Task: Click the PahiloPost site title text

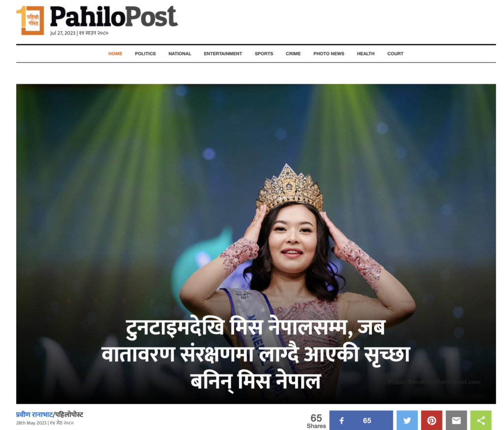Action: coord(114,17)
